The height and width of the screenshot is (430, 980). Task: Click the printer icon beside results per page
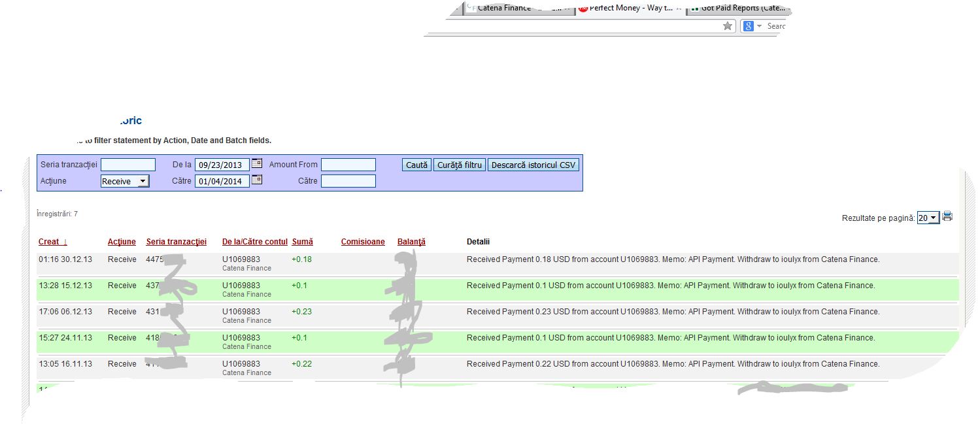[x=947, y=217]
